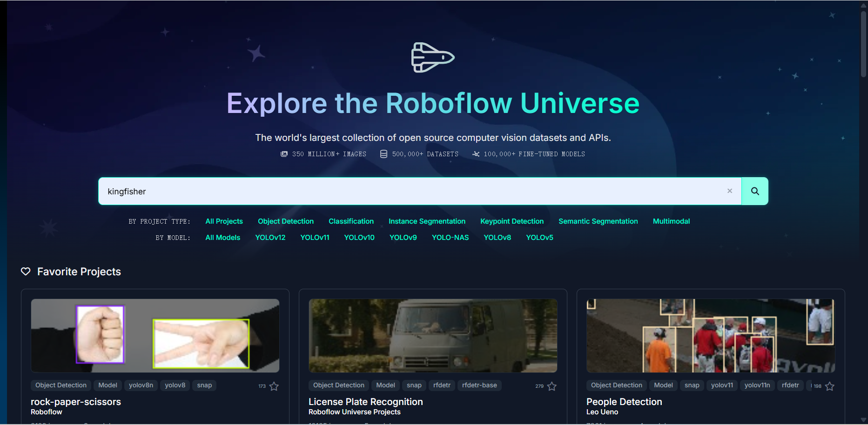Open the rock-paper-scissors project title

point(76,402)
